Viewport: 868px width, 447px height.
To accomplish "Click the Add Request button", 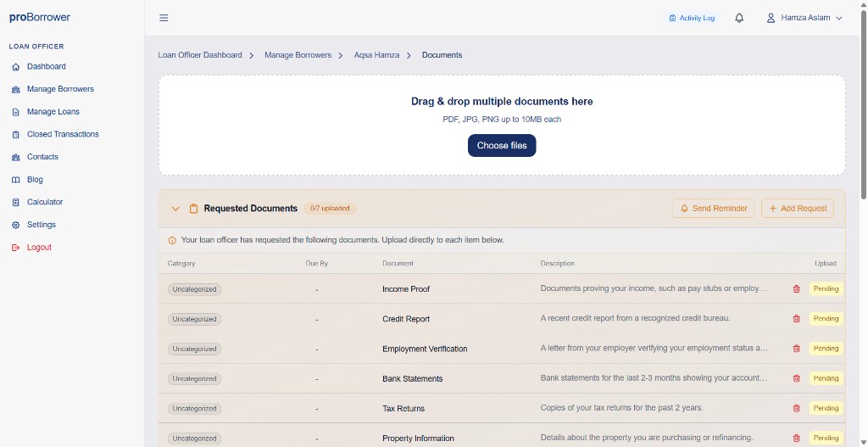I will [x=797, y=209].
